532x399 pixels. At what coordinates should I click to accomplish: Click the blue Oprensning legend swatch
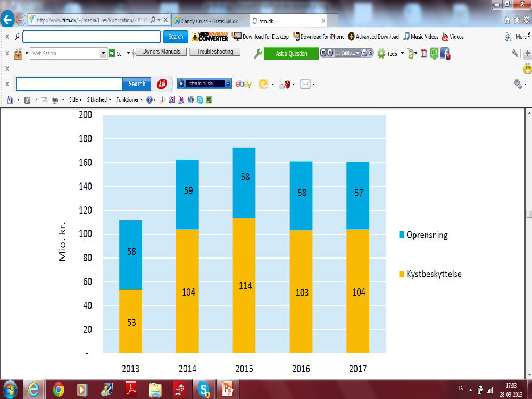tap(402, 235)
